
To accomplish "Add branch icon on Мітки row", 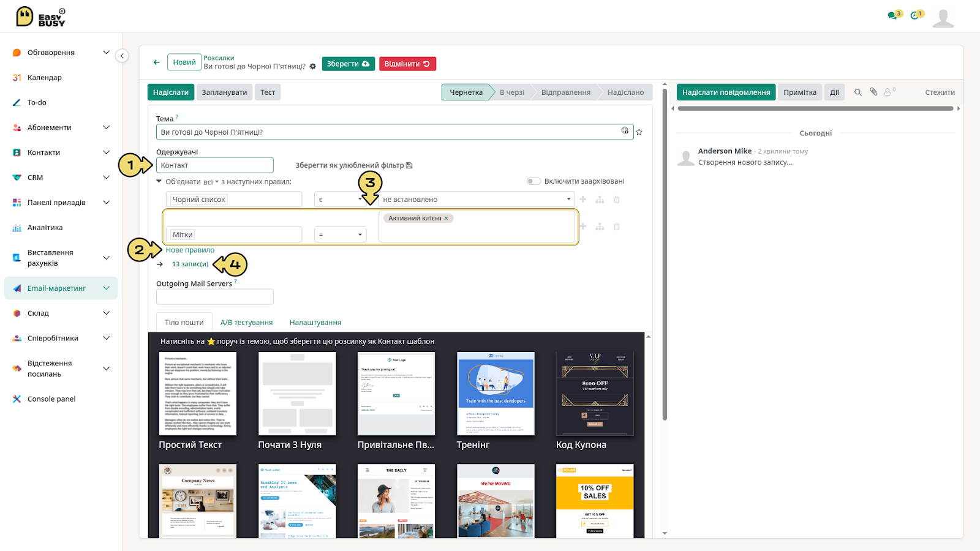I will click(x=600, y=227).
